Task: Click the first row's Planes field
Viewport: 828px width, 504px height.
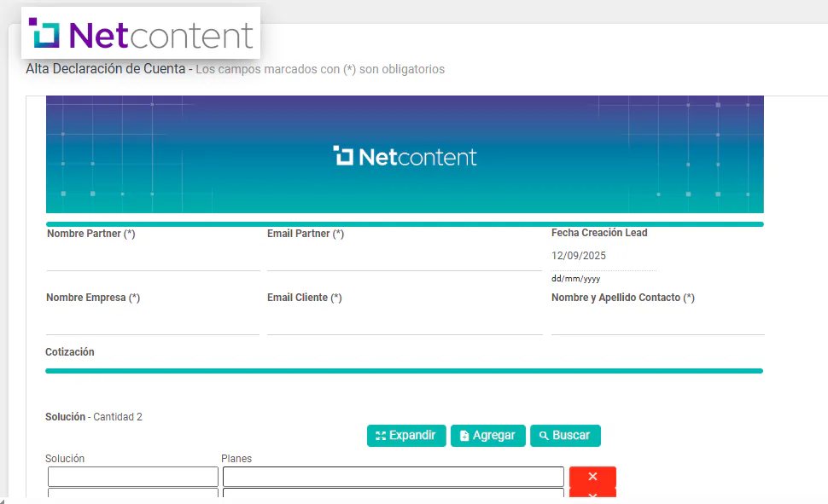Action: pyautogui.click(x=394, y=477)
